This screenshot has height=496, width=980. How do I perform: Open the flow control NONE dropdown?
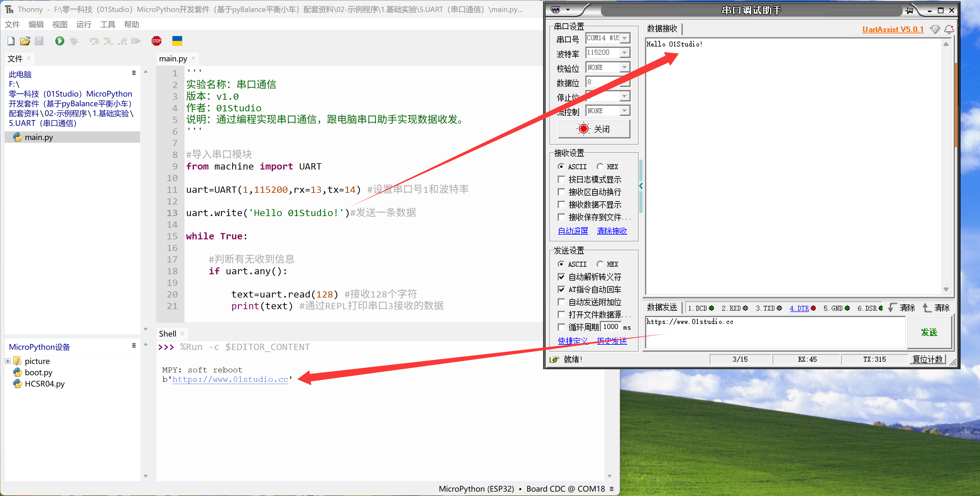click(x=624, y=111)
